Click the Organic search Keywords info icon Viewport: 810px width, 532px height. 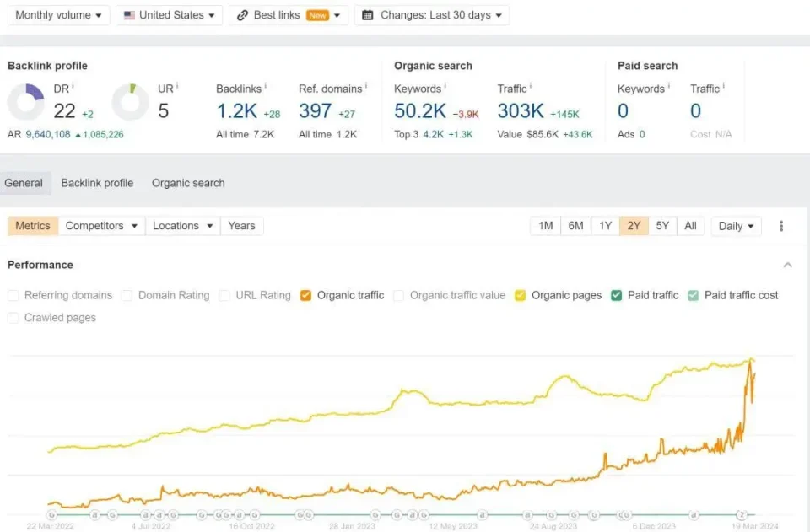(x=445, y=85)
